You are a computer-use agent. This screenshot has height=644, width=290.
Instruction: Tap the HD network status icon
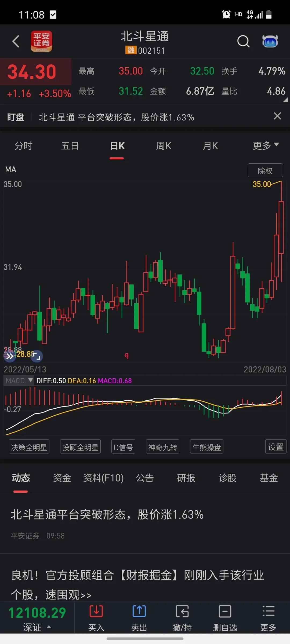239,14
